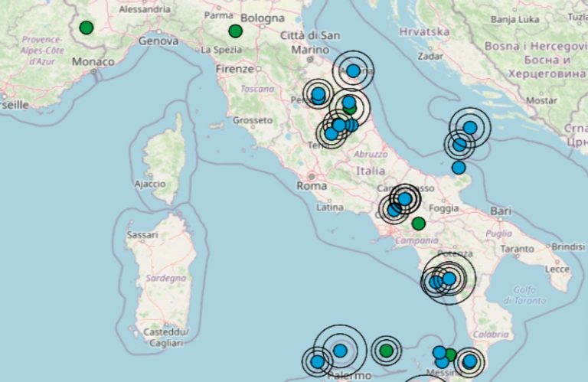
Task: Open the blue marker with rings below Potenza
Action: 449,279
